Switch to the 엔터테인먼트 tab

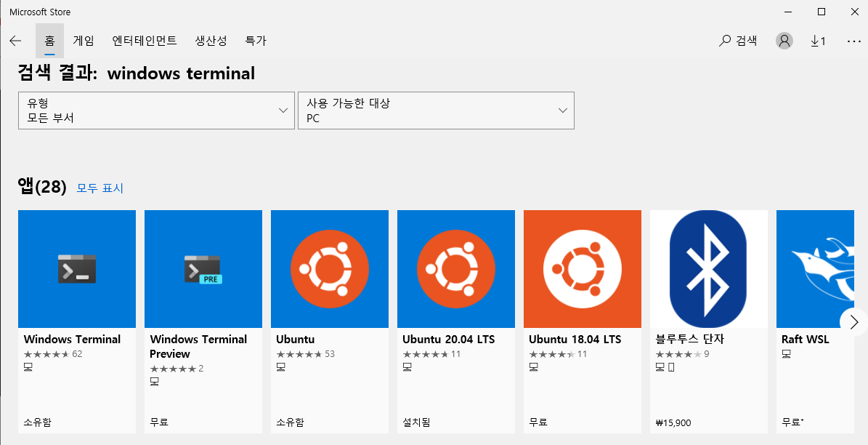145,41
